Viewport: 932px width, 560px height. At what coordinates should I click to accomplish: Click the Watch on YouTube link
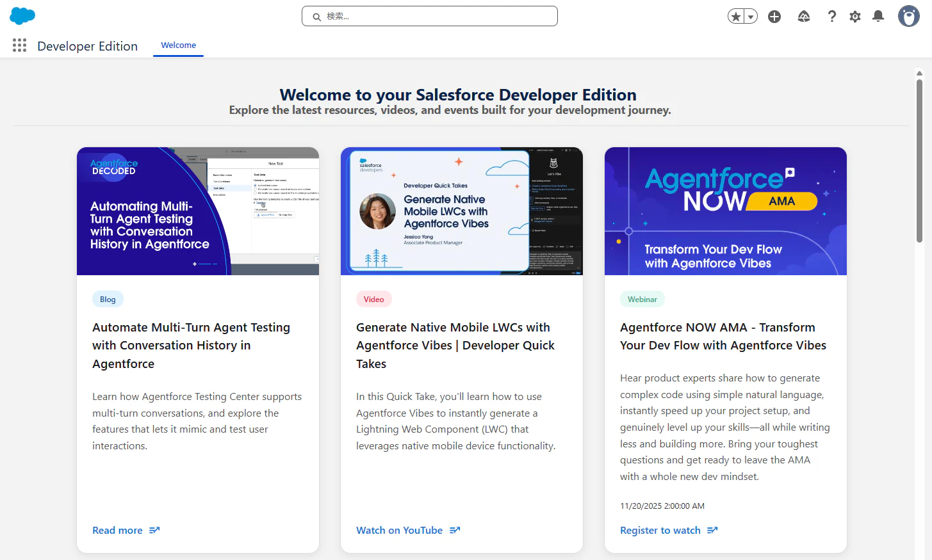[x=399, y=531]
